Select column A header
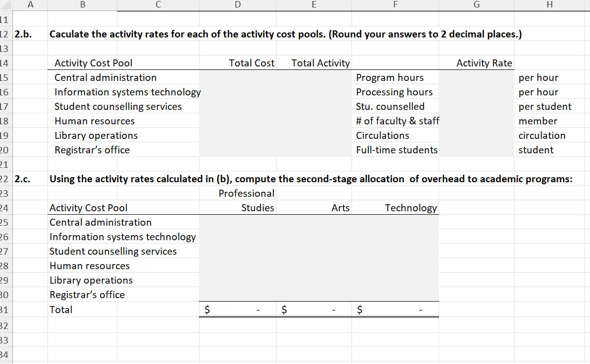590x364 pixels. coord(30,4)
